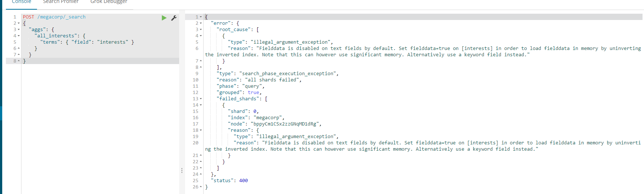Run the request with the green play icon

tap(164, 18)
